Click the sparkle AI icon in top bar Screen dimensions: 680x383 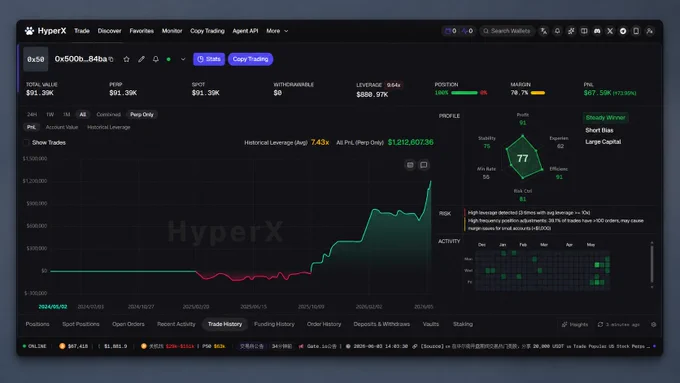[x=571, y=31]
